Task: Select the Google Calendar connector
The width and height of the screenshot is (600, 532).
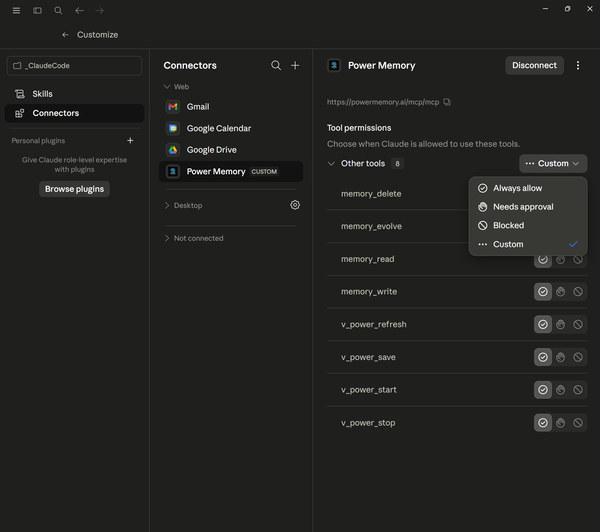Action: tap(231, 128)
